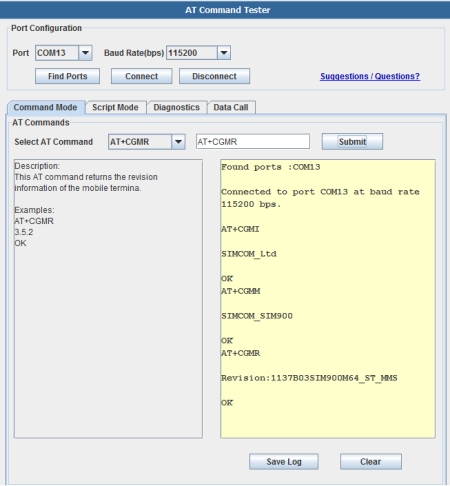450x486 pixels.
Task: Switch to the Command Mode tab
Action: coord(46,107)
